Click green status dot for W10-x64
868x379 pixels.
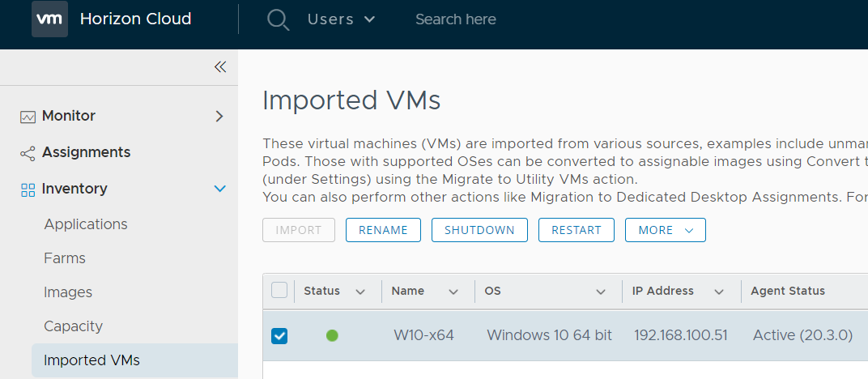click(332, 335)
